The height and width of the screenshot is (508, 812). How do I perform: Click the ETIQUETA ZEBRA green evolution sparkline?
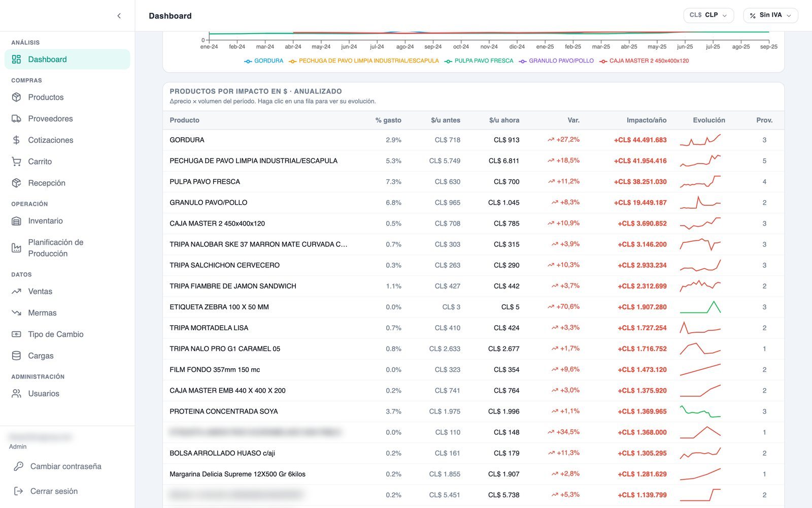700,307
